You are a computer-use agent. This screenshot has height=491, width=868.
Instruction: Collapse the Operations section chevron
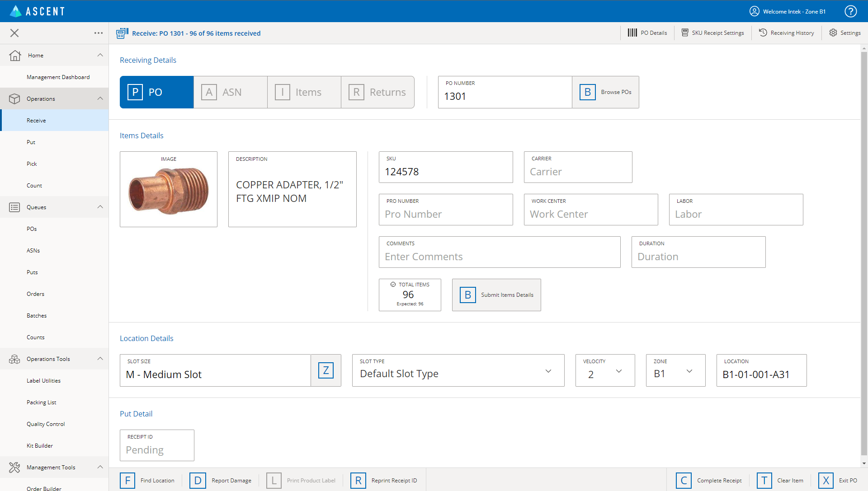pos(100,98)
